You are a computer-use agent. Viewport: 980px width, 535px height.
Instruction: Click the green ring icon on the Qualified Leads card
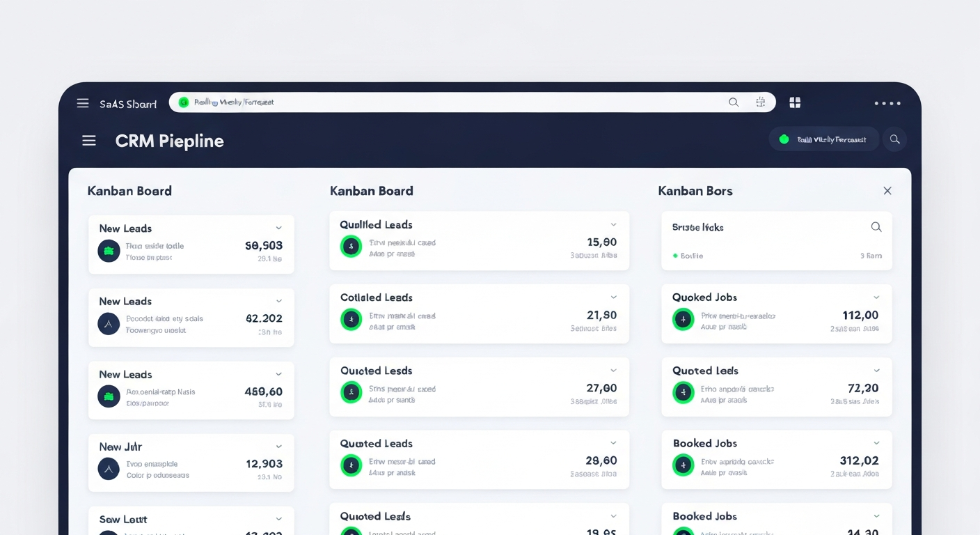(351, 246)
